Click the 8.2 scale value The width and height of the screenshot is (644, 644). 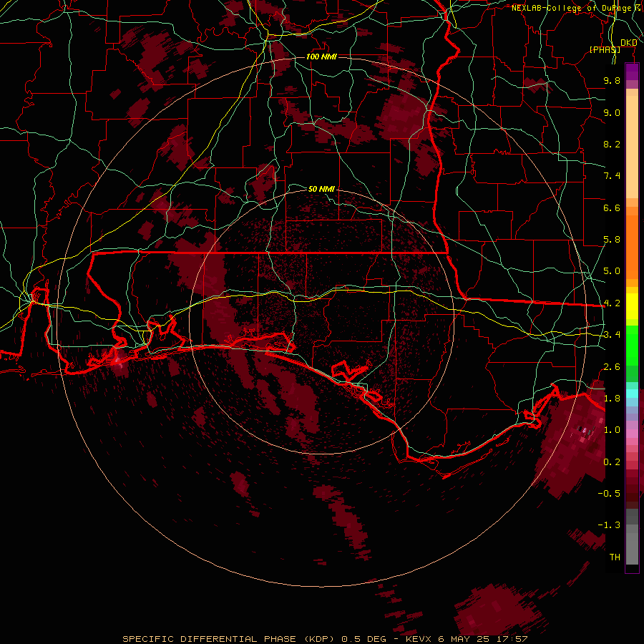(612, 144)
